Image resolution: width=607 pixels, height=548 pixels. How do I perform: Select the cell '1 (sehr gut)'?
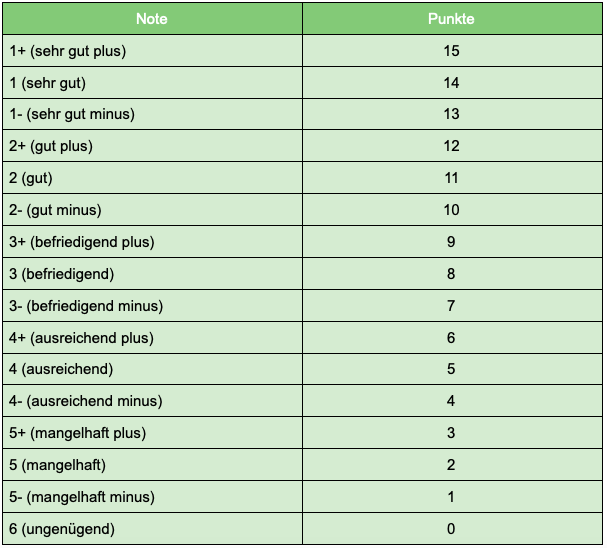153,82
